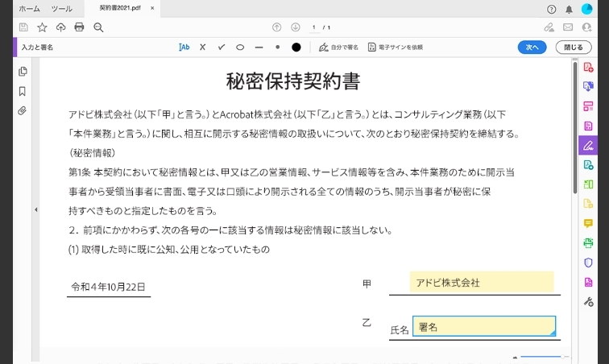Open the ホーム tab
The height and width of the screenshot is (364, 609).
[29, 9]
